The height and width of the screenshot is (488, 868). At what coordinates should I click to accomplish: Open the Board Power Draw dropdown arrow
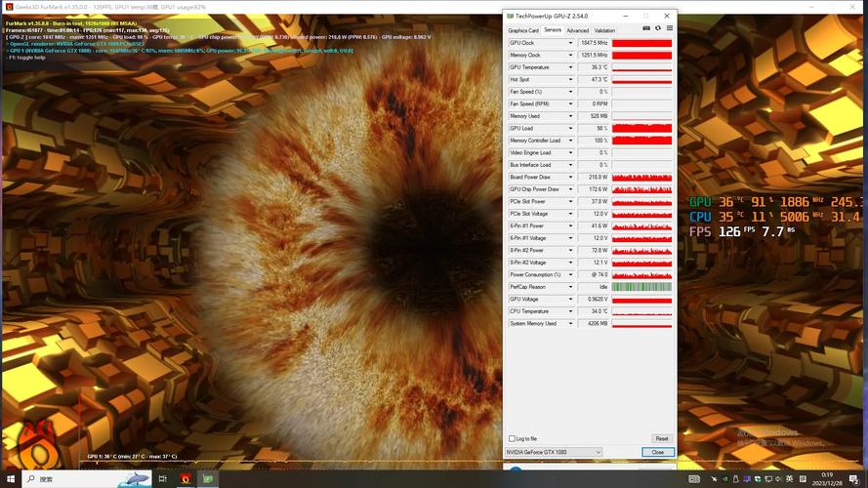click(x=571, y=177)
